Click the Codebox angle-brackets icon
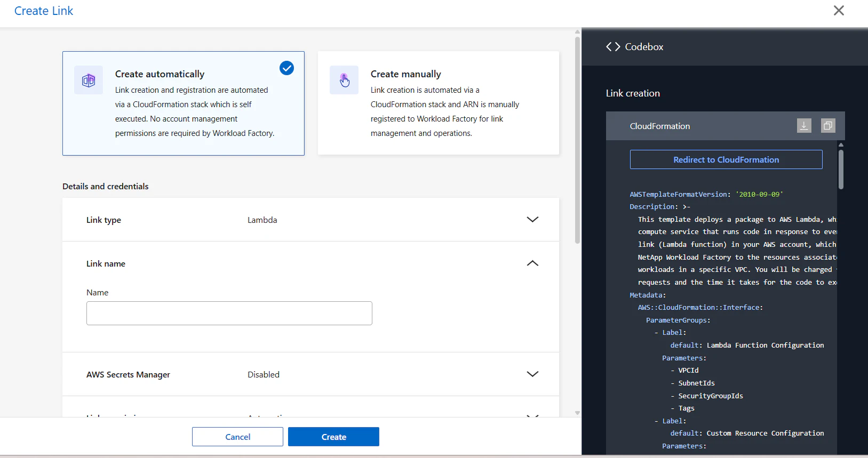Image resolution: width=868 pixels, height=458 pixels. click(613, 47)
